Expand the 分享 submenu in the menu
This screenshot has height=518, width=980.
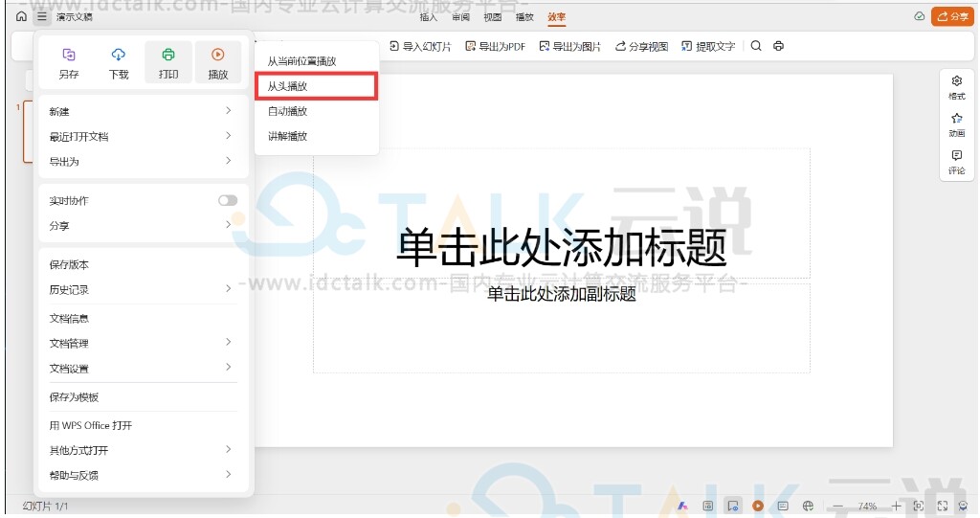[144, 225]
